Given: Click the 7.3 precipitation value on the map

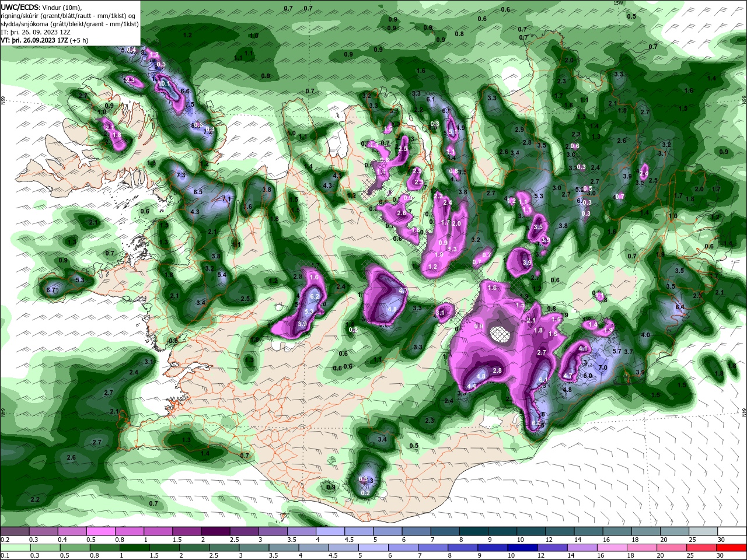Looking at the screenshot, I should pyautogui.click(x=180, y=176).
